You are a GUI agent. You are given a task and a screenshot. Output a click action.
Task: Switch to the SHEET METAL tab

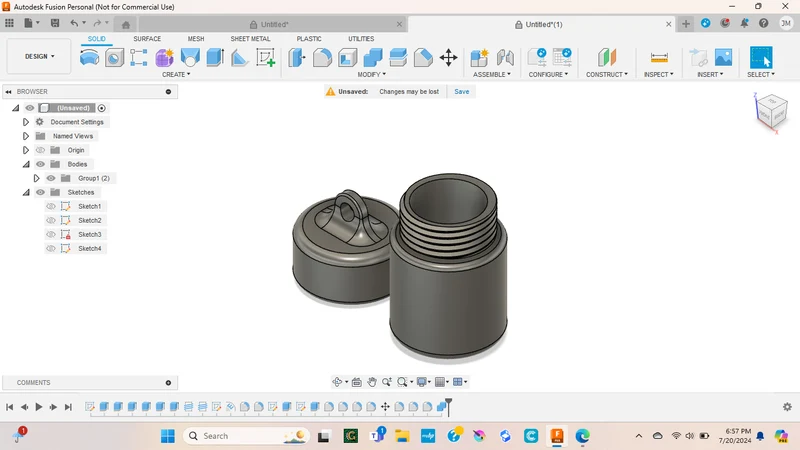coord(250,39)
